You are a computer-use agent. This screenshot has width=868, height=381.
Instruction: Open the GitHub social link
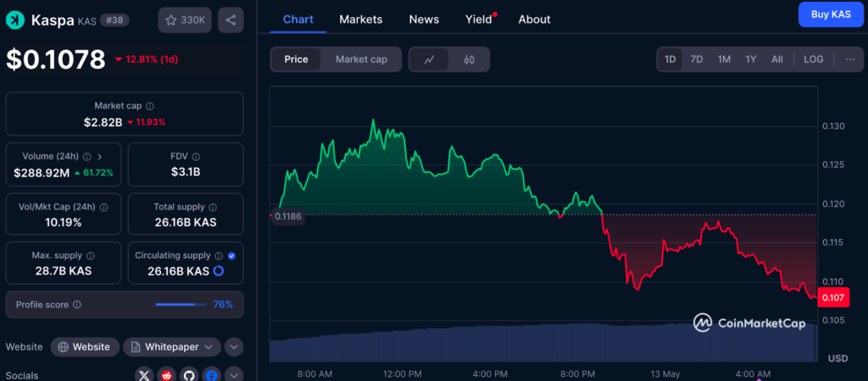pyautogui.click(x=189, y=375)
